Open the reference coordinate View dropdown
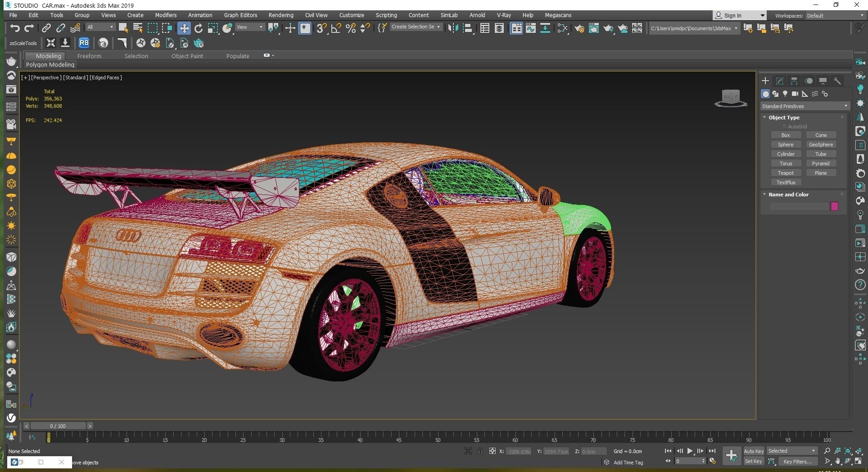 (250, 27)
